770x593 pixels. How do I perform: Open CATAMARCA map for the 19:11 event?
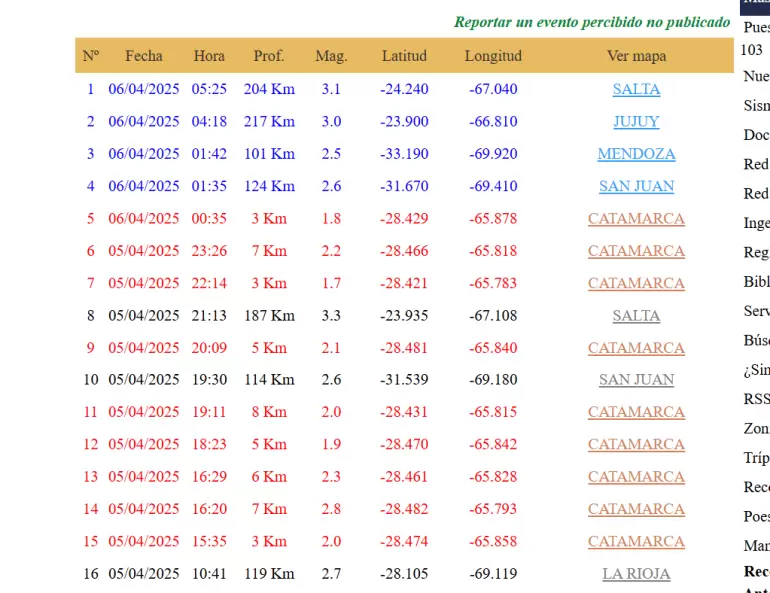(636, 412)
